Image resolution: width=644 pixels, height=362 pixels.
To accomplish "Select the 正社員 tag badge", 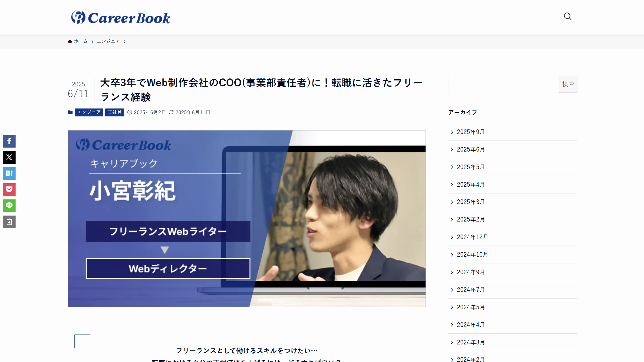I will [x=114, y=112].
